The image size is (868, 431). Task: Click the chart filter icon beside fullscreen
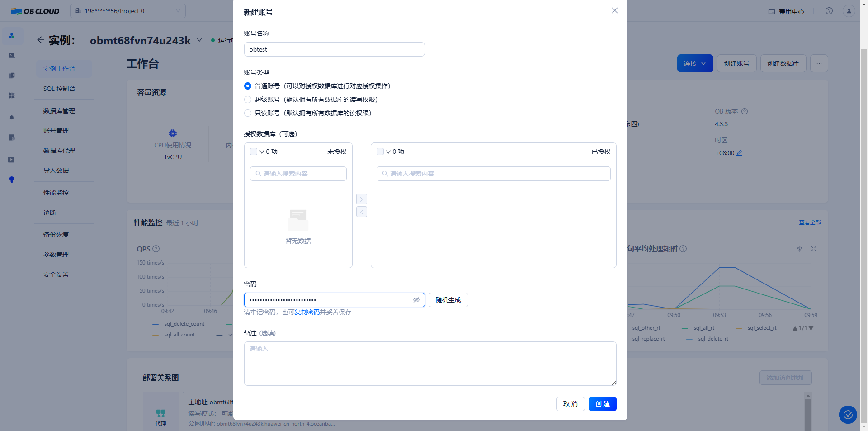[799, 249]
